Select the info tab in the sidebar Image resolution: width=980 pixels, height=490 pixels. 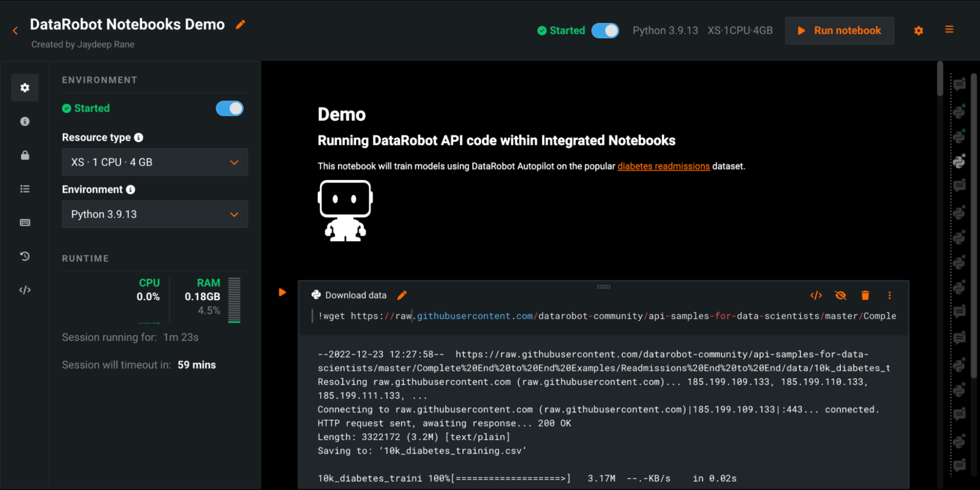[25, 121]
